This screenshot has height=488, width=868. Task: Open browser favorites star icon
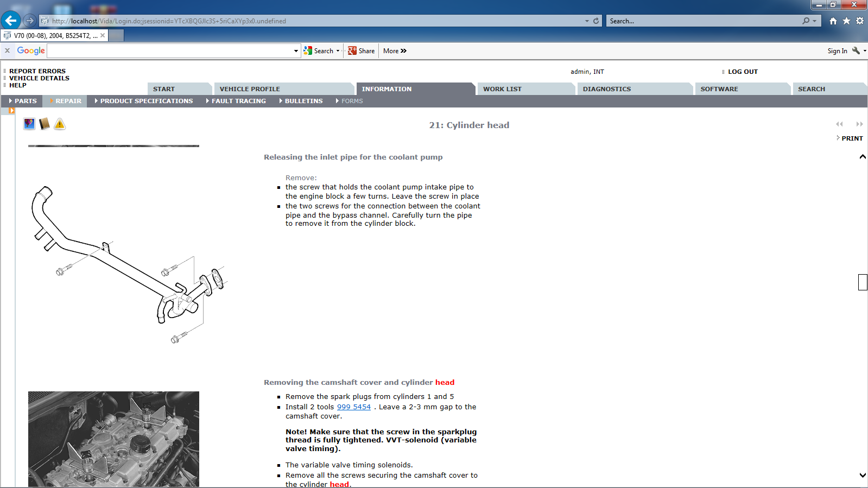846,21
